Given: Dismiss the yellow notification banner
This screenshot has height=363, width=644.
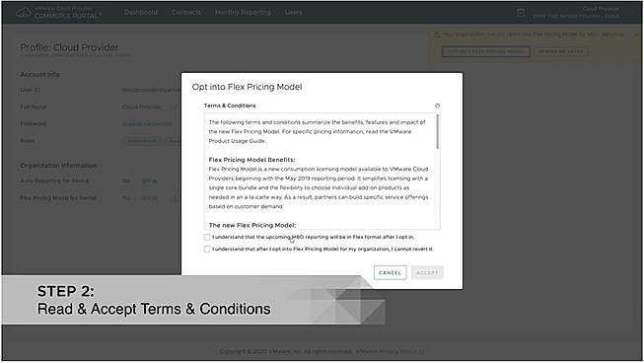Looking at the screenshot, I should coord(637,35).
